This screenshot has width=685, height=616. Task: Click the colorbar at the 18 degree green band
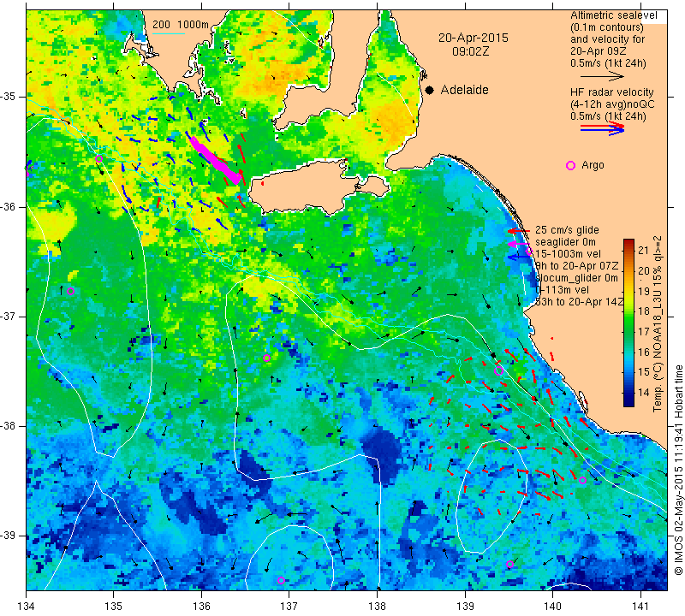(628, 311)
